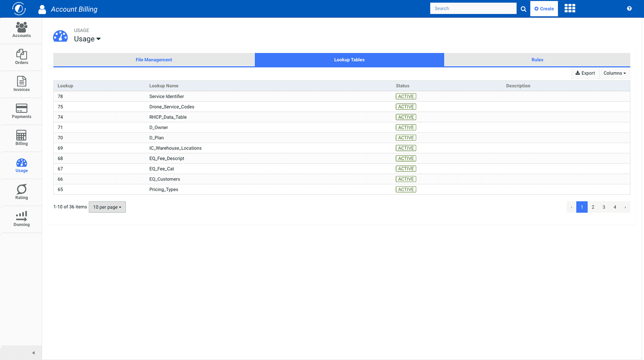Open the 10 per page dropdown

point(107,207)
